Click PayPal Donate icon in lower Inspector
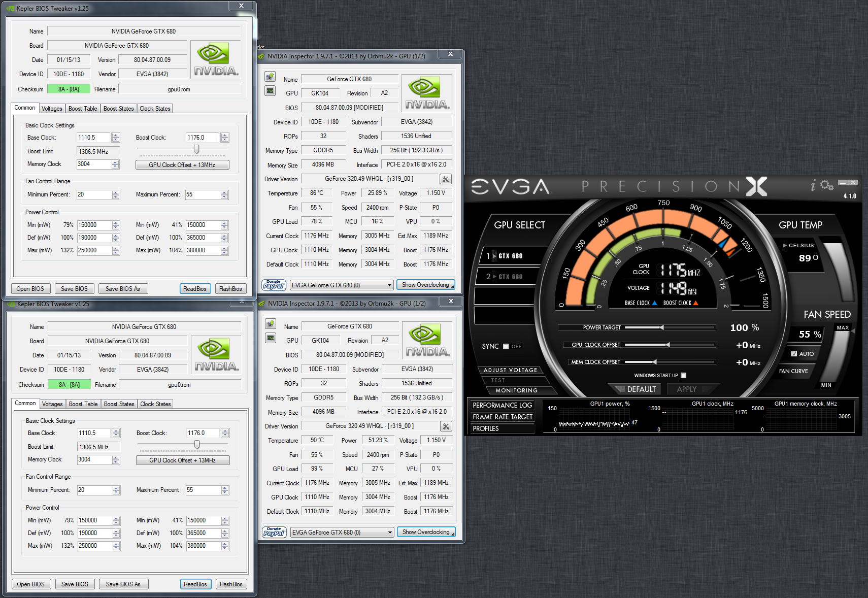868x598 pixels. pyautogui.click(x=274, y=532)
